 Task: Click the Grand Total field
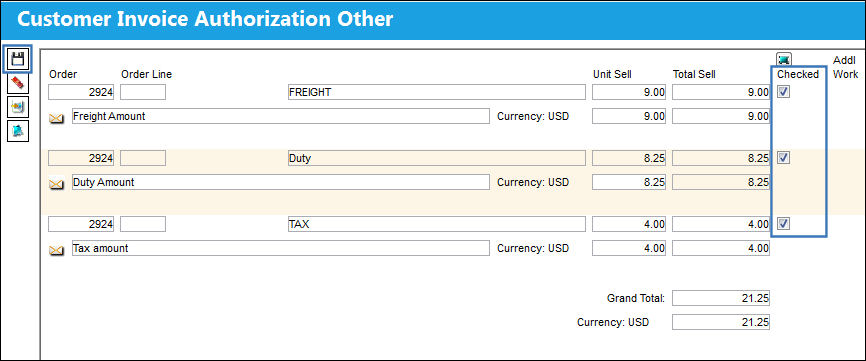[721, 299]
